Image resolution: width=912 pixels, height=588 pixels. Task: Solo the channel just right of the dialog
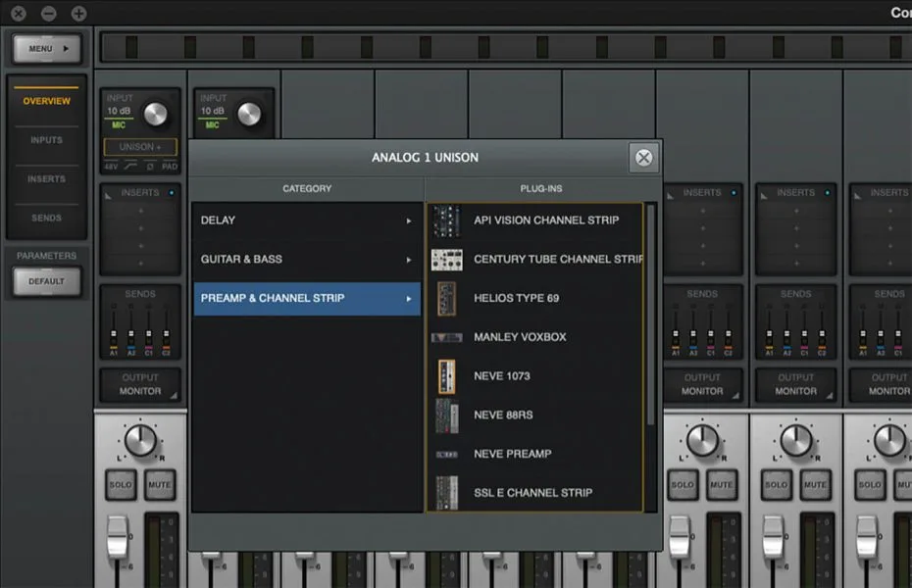(x=683, y=484)
